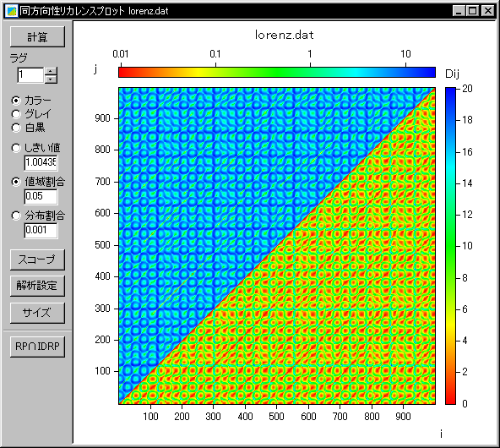The image size is (500, 448).
Task: Click the RP∩IDRP button
Action: coord(37,347)
